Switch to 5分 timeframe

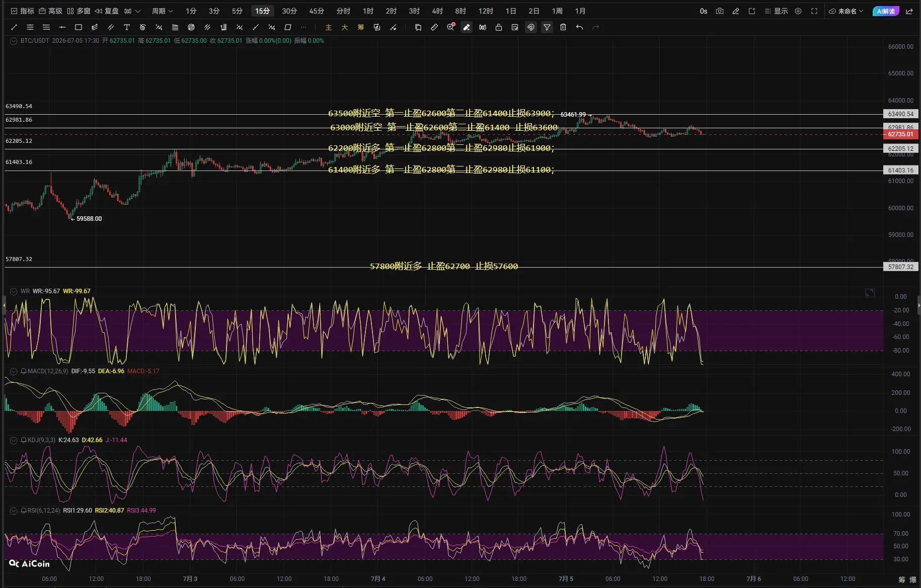tap(237, 11)
